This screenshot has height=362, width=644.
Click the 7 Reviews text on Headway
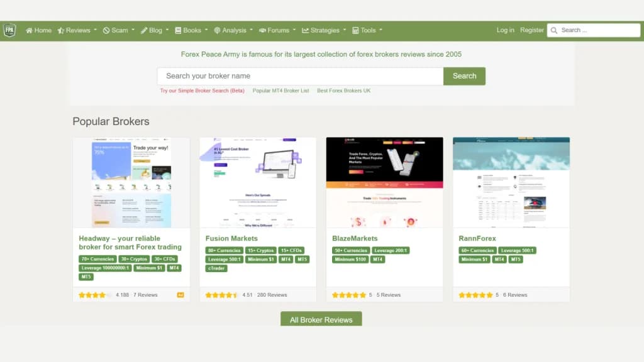(x=145, y=295)
